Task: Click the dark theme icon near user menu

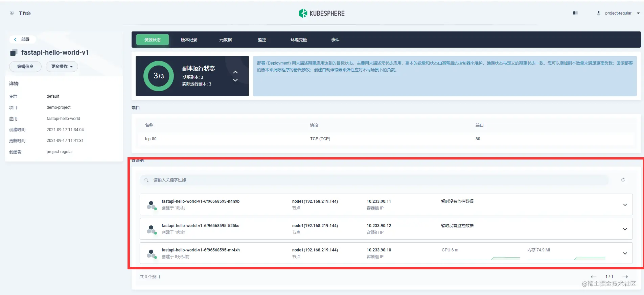Action: (575, 13)
